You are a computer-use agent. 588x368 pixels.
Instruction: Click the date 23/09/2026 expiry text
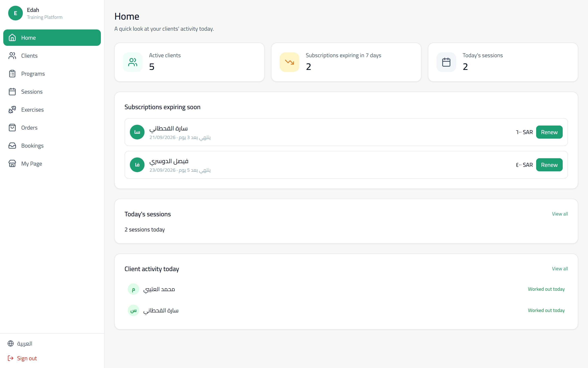pos(162,170)
